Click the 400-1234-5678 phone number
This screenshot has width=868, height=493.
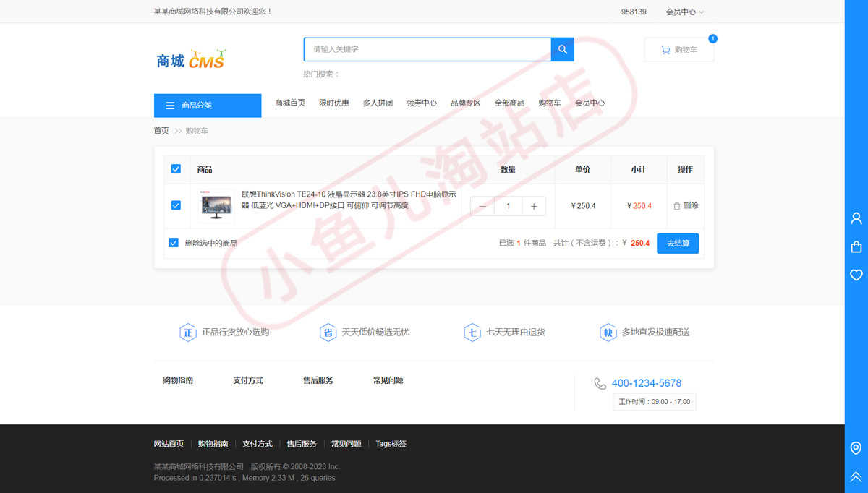click(647, 383)
